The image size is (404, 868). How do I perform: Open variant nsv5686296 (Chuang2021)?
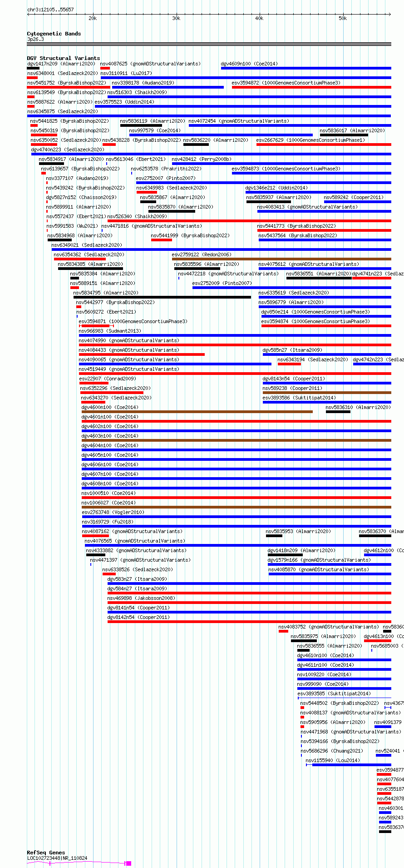pos(332,751)
